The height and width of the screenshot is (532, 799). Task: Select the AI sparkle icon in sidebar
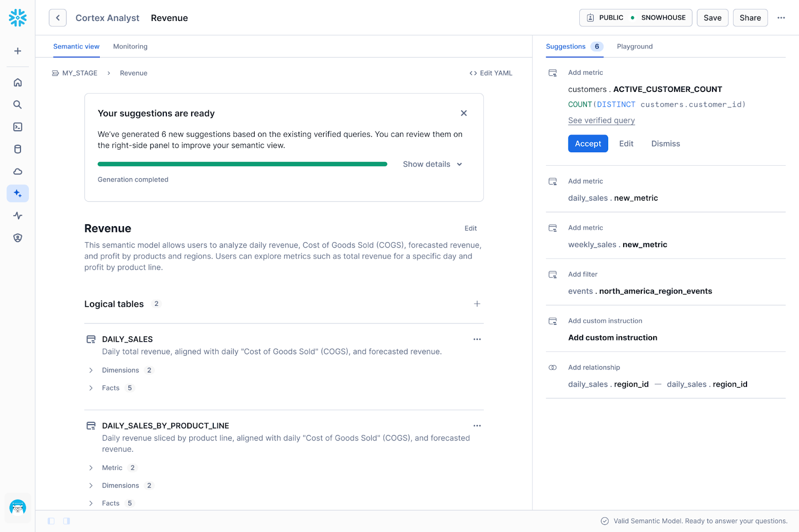point(17,194)
